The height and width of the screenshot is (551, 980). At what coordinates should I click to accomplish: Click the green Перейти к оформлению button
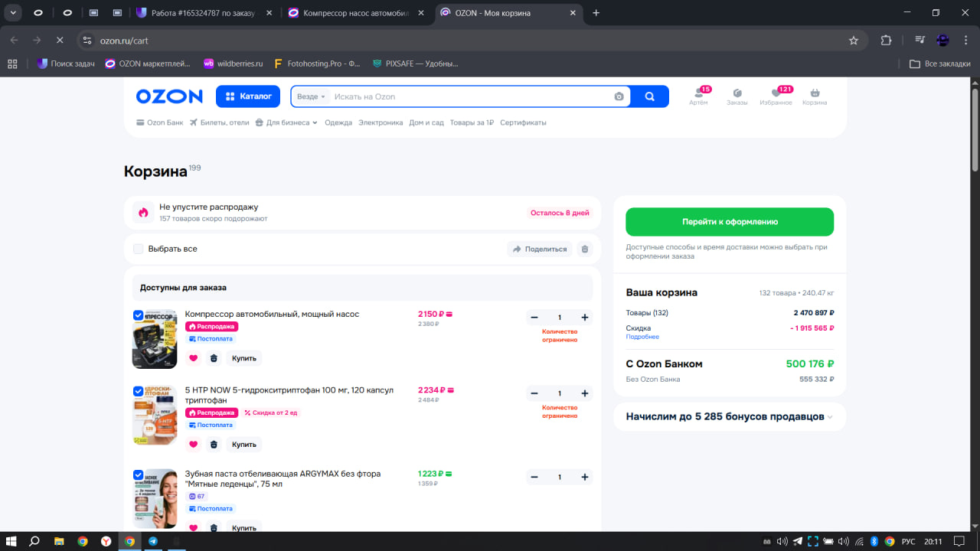730,222
